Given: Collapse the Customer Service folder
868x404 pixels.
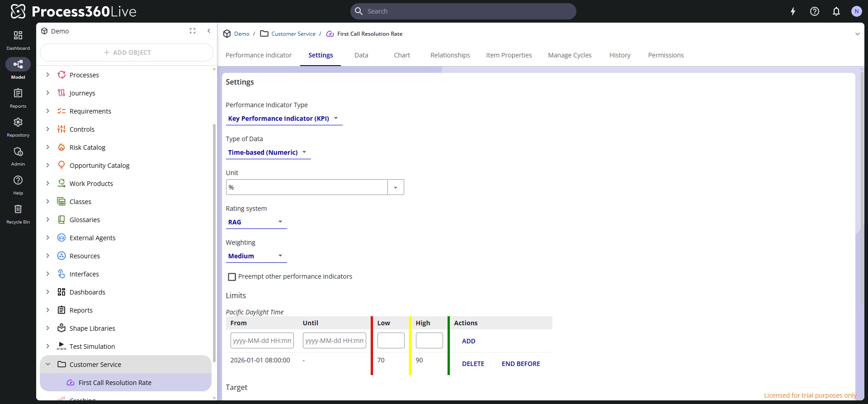Looking at the screenshot, I should [x=48, y=364].
